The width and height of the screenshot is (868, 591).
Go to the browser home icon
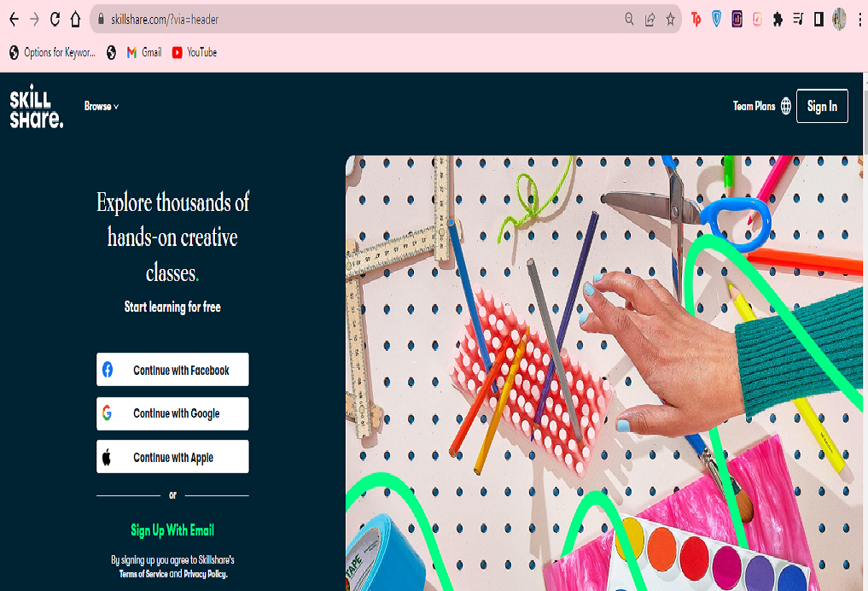(x=76, y=20)
